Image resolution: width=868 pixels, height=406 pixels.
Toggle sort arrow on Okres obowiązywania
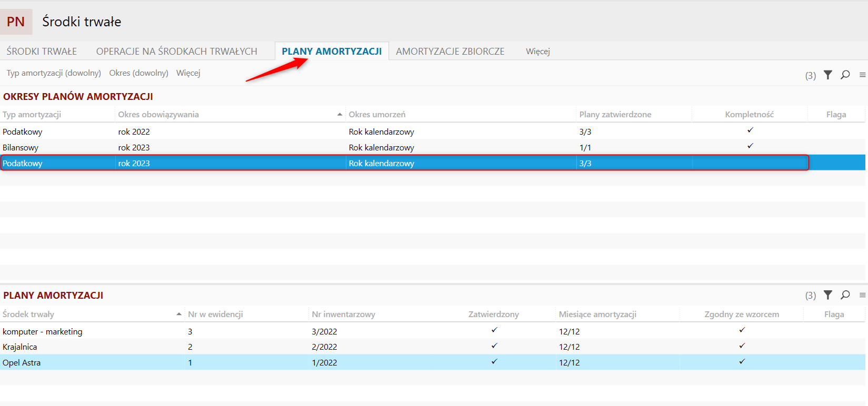point(340,114)
